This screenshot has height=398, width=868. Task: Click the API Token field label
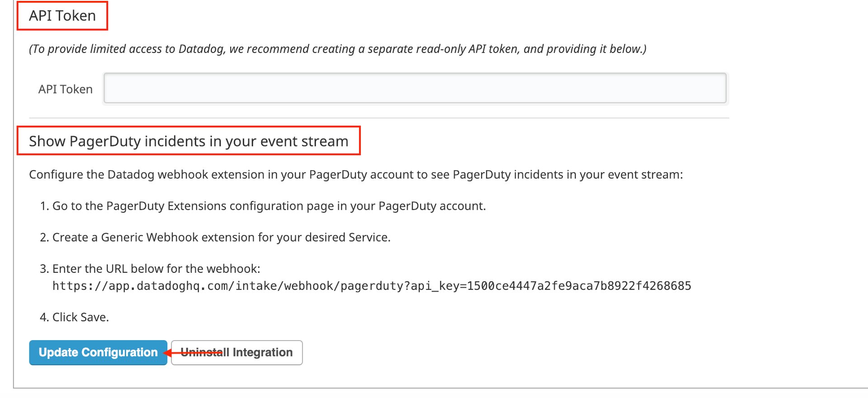click(x=66, y=89)
